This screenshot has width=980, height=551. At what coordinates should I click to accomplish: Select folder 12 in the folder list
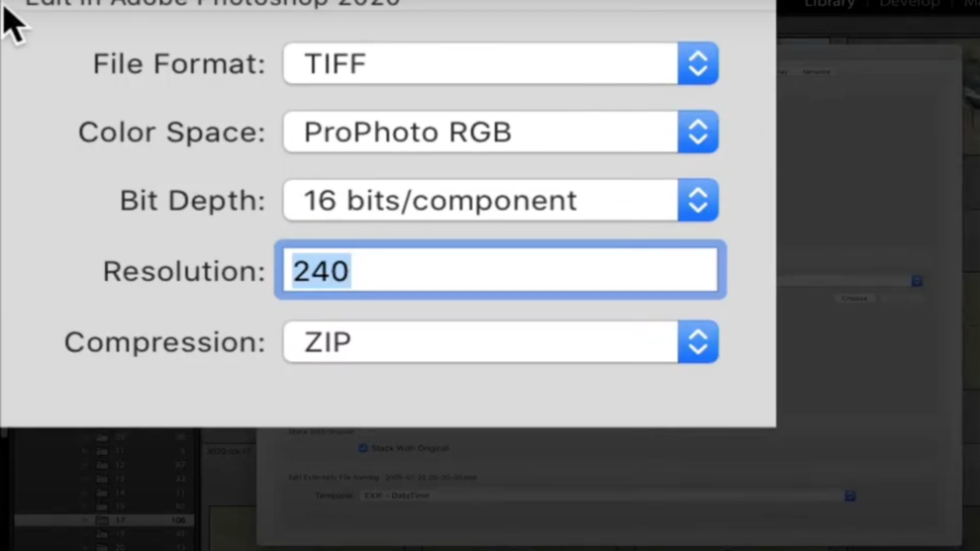click(119, 464)
